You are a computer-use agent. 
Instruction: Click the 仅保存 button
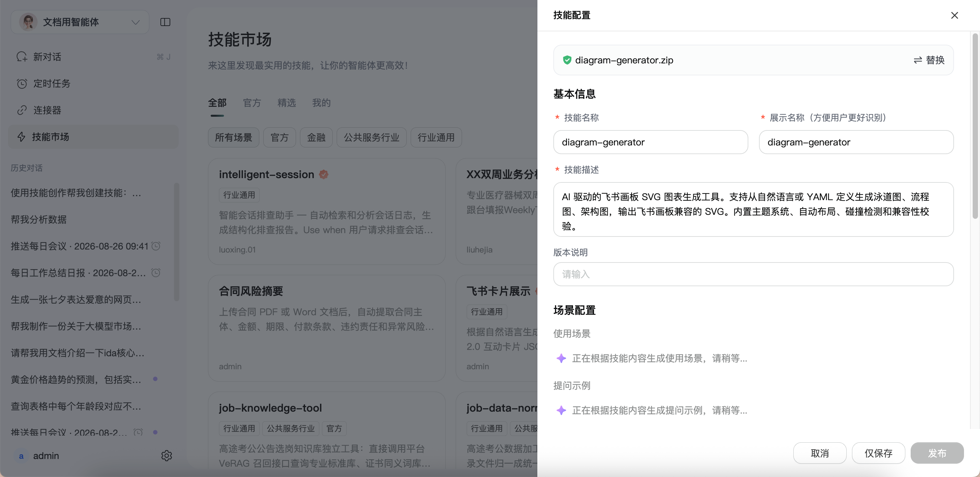click(x=878, y=453)
